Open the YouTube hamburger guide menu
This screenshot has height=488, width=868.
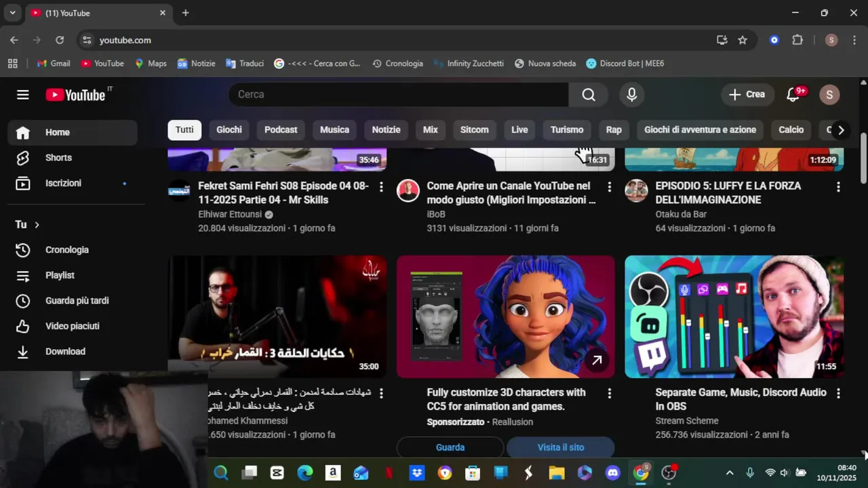pos(23,95)
